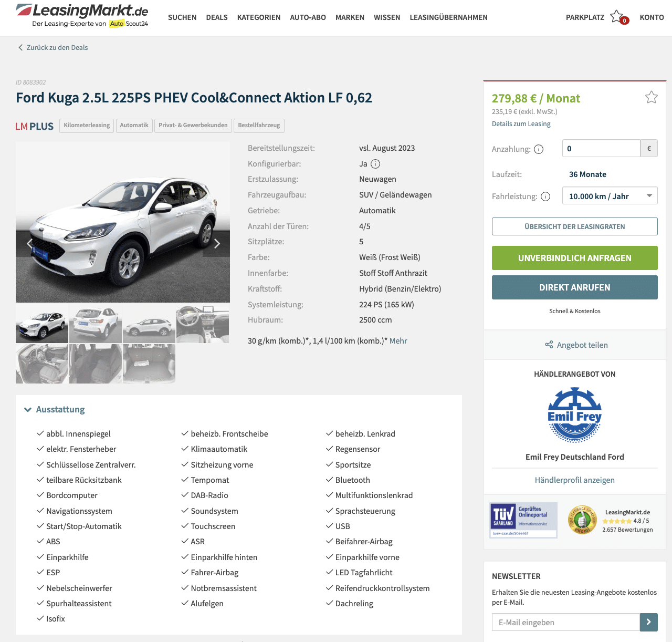Click the Emil Frey dealer logo
The height and width of the screenshot is (642, 672).
click(575, 415)
